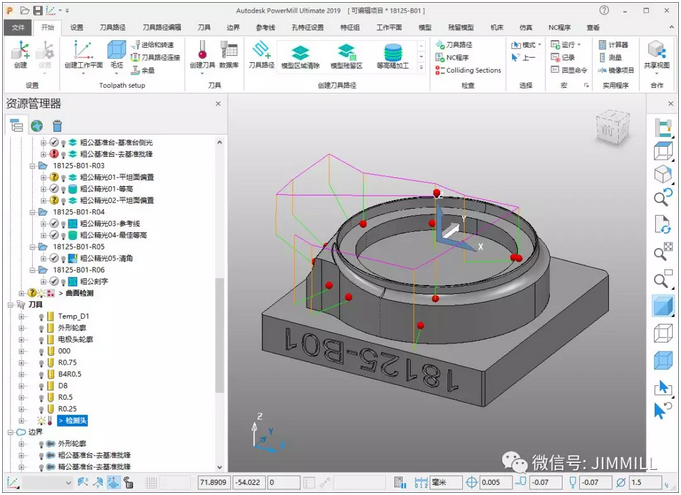Click the 记录 macro button
This screenshot has height=495, width=681.
[x=563, y=57]
